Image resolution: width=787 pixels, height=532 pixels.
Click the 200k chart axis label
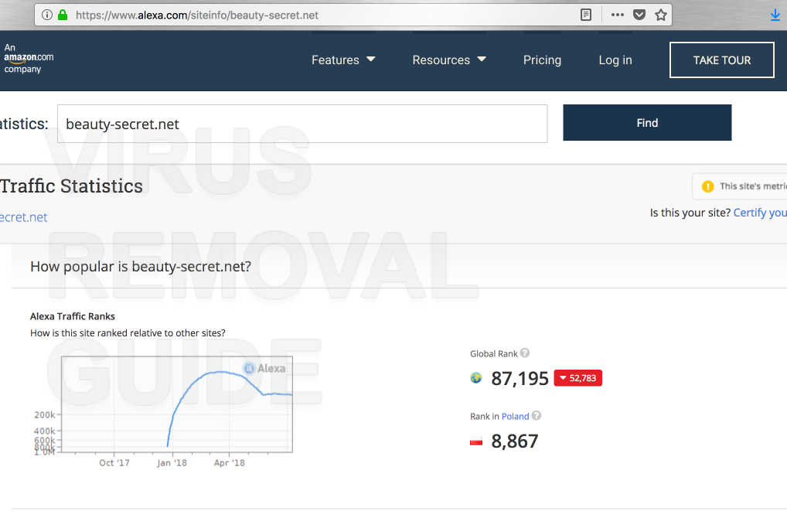click(x=45, y=415)
